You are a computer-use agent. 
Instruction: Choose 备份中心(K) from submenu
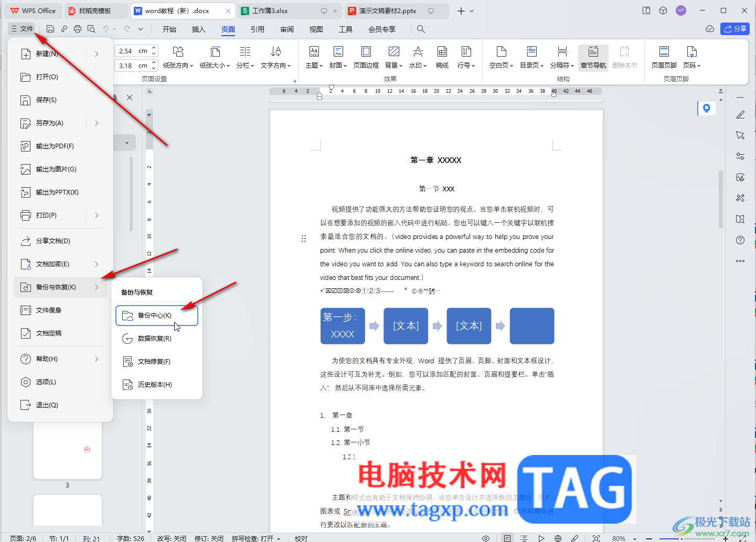pyautogui.click(x=157, y=316)
